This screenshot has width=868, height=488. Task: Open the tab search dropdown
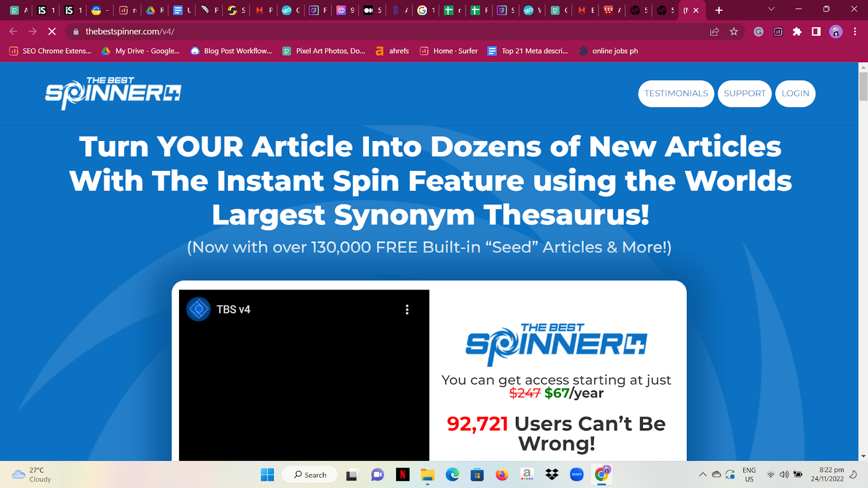point(771,9)
